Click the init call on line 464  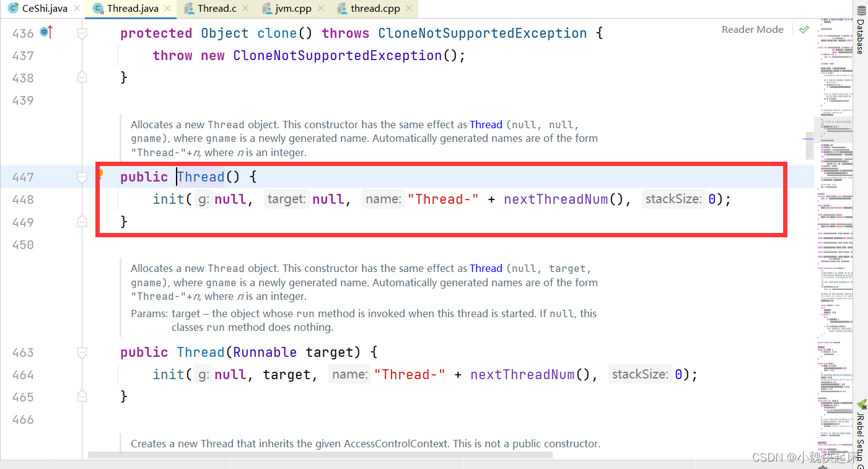point(169,375)
